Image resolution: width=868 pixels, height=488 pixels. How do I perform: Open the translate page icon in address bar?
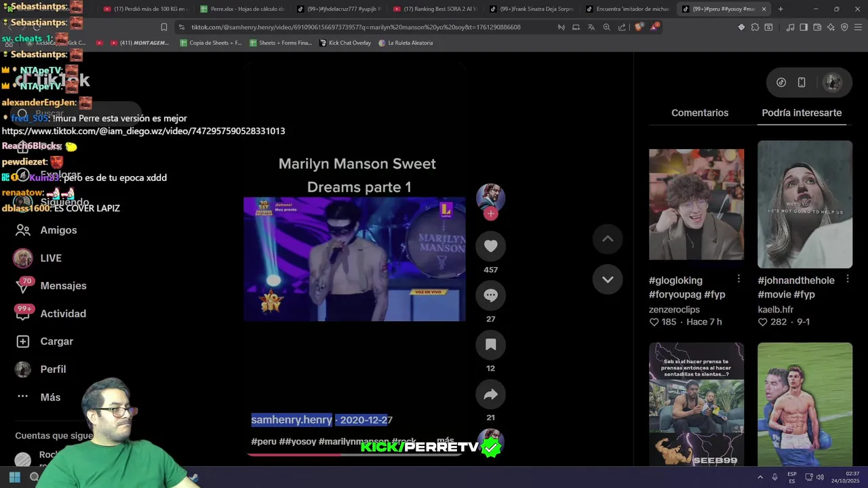[x=591, y=27]
